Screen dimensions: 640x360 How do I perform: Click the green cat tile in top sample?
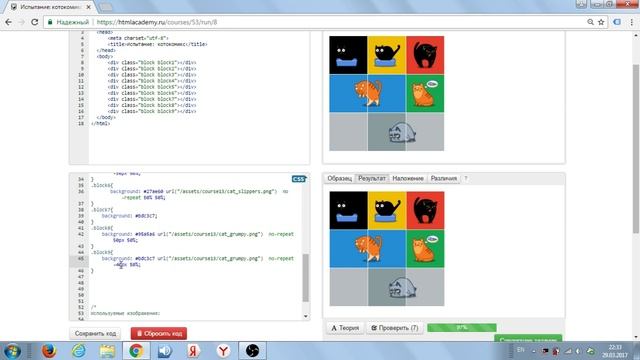pos(425,93)
